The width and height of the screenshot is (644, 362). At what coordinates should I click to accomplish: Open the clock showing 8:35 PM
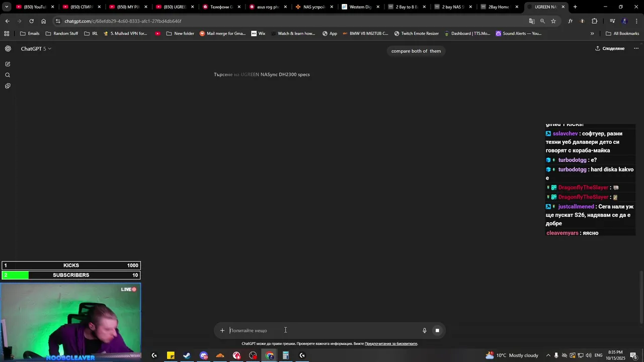tap(615, 355)
